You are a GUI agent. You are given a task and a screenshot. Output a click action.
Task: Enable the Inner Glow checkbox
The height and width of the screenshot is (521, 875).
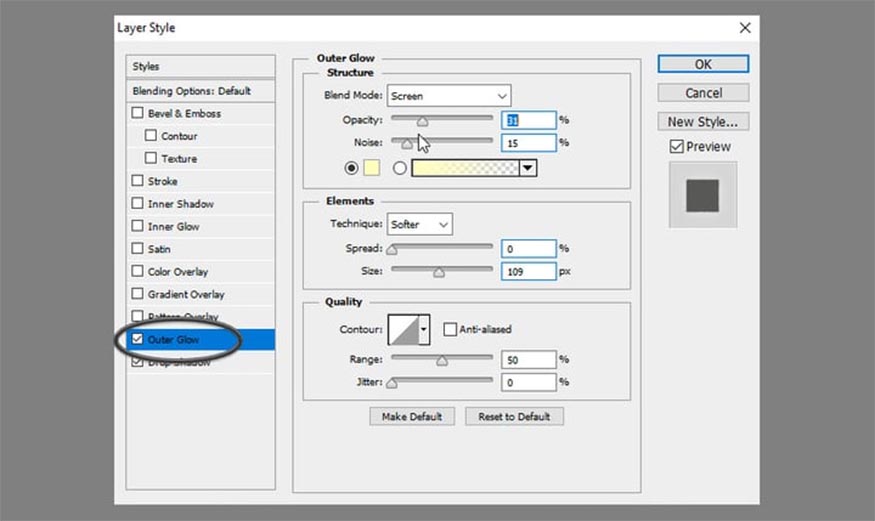coord(137,226)
